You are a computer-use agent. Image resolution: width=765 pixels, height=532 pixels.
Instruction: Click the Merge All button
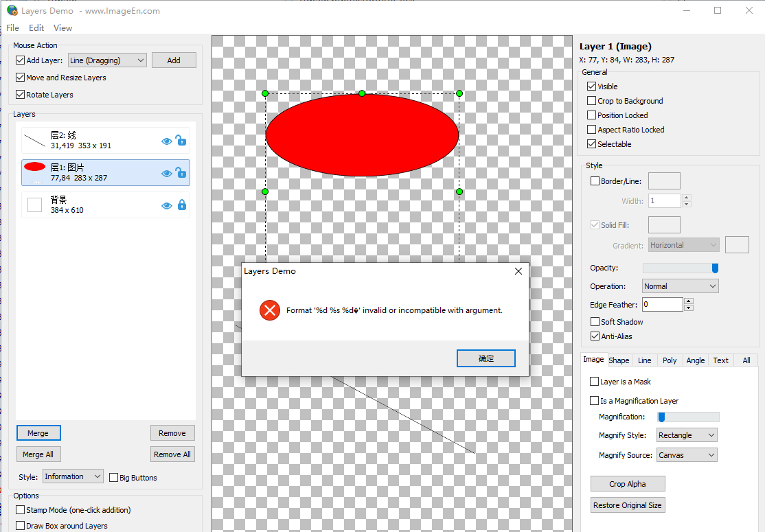click(38, 454)
